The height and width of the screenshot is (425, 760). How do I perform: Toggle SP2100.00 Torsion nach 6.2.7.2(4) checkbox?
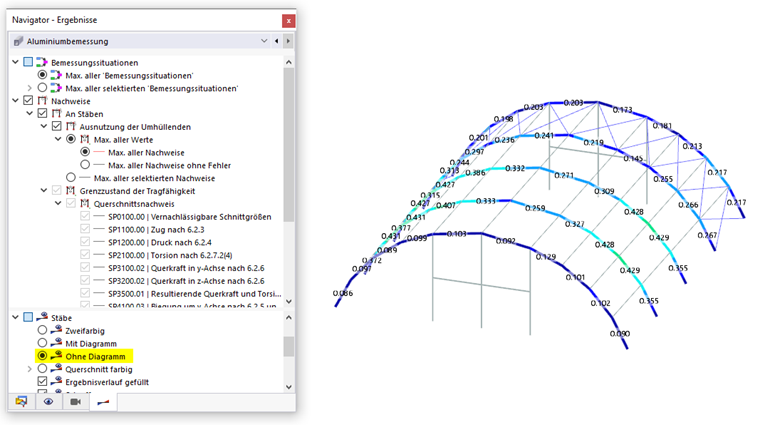click(85, 254)
